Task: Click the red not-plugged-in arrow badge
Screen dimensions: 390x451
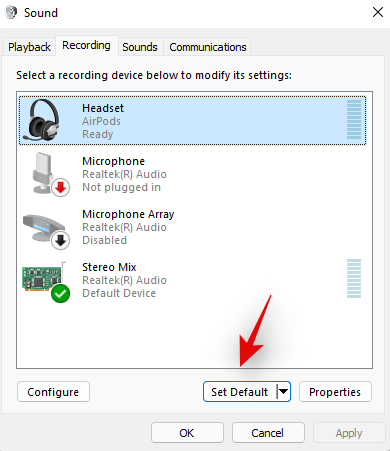Action: 60,188
